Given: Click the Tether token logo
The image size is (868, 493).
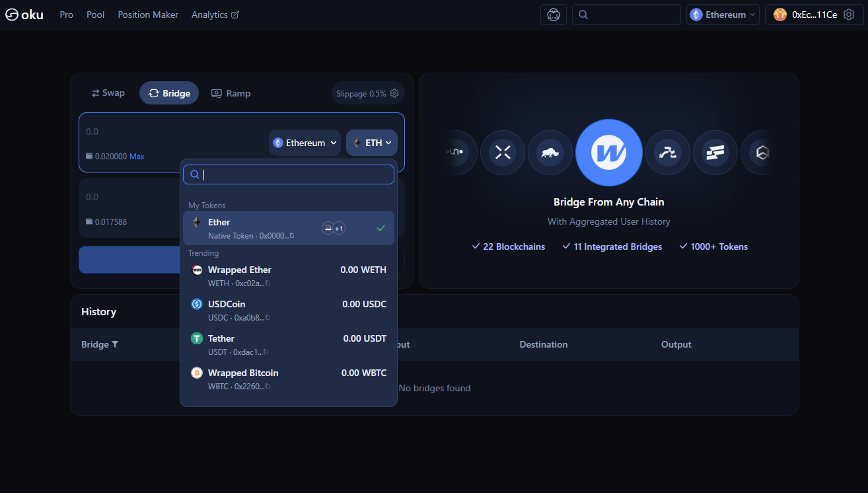Looking at the screenshot, I should 197,338.
